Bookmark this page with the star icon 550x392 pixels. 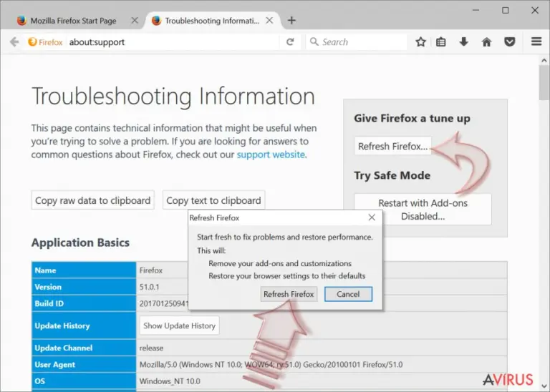(420, 42)
